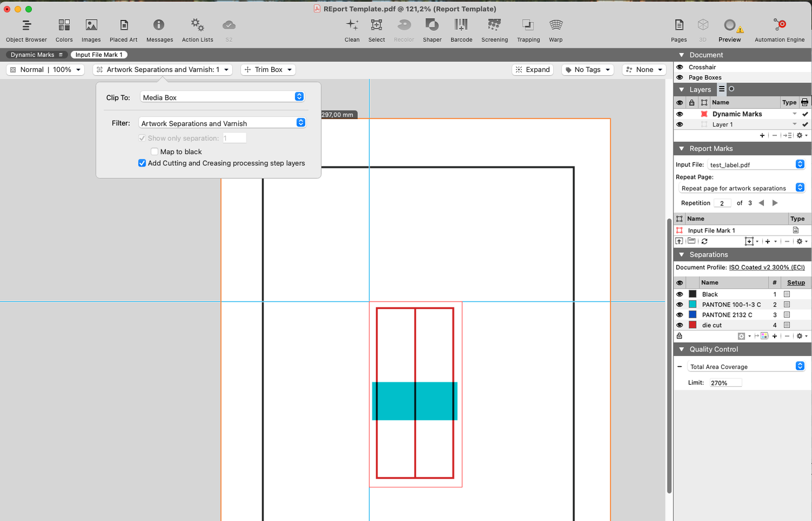Hide the Black separation
812x521 pixels.
680,295
